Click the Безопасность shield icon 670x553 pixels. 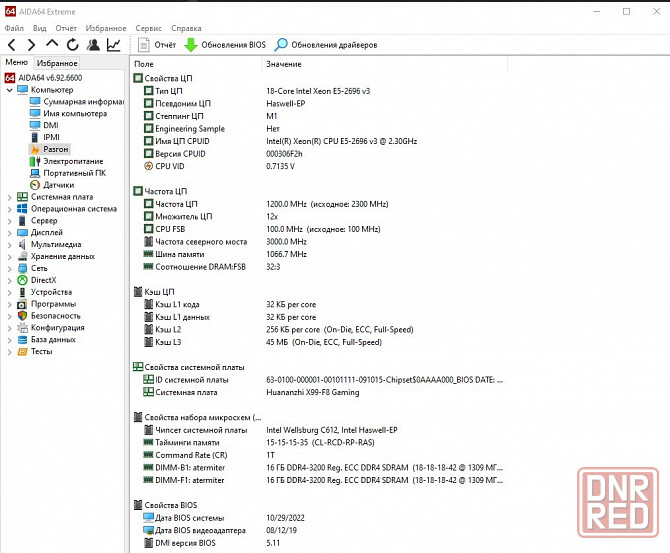pos(22,316)
